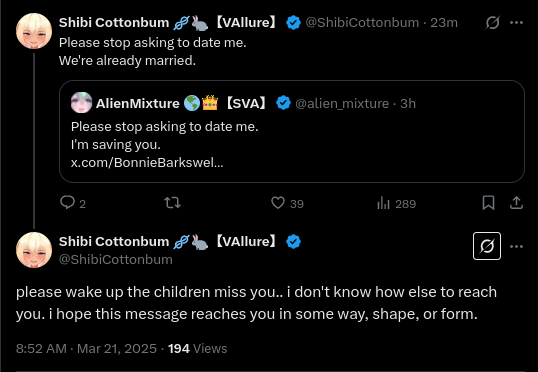Visit the @ShibiCottonbum handle in the top tweet
This screenshot has height=372, width=538.
pyautogui.click(x=362, y=23)
